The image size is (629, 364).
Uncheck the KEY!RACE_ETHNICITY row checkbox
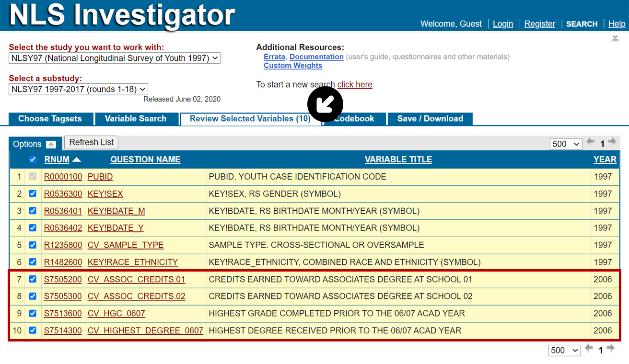33,262
